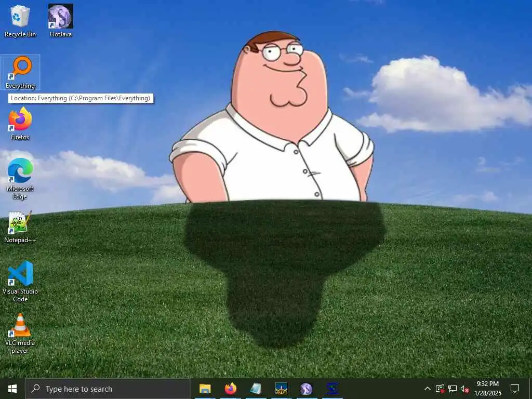The image size is (532, 399).
Task: Open File Explorer from the taskbar
Action: coord(205,389)
